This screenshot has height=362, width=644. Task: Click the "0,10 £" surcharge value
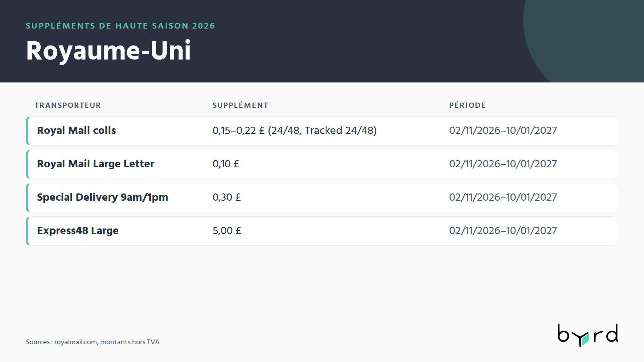[226, 164]
